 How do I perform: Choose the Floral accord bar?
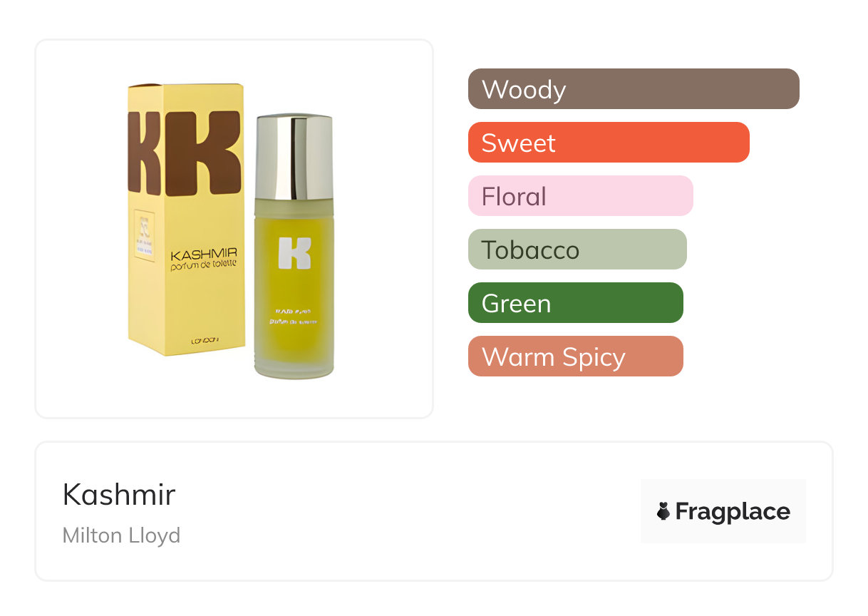581,196
